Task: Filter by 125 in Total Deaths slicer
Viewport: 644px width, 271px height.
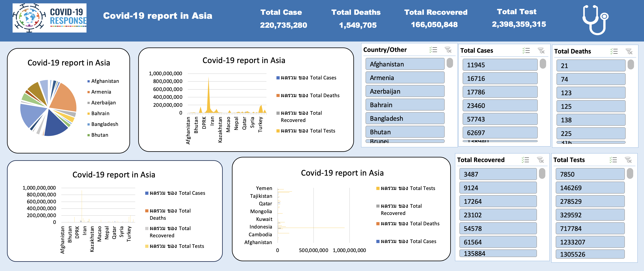Action: pos(591,106)
